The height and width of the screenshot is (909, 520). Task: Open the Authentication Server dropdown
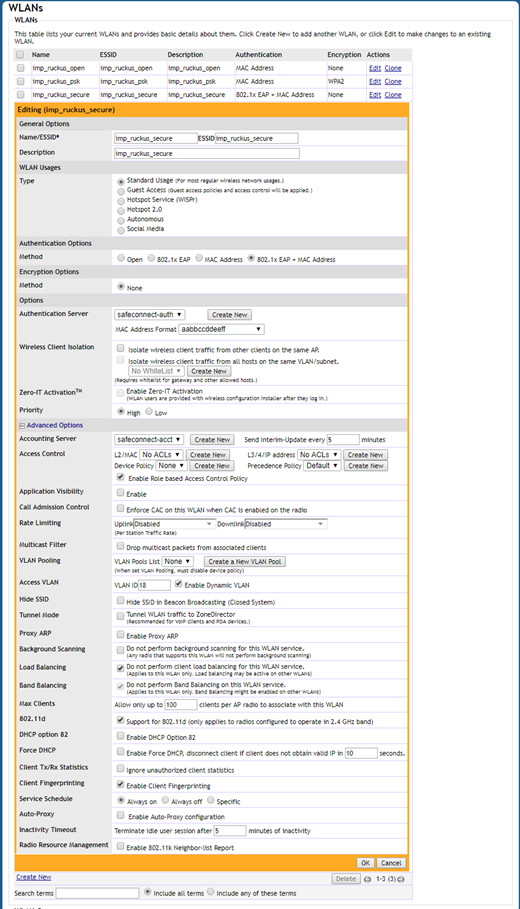point(150,315)
